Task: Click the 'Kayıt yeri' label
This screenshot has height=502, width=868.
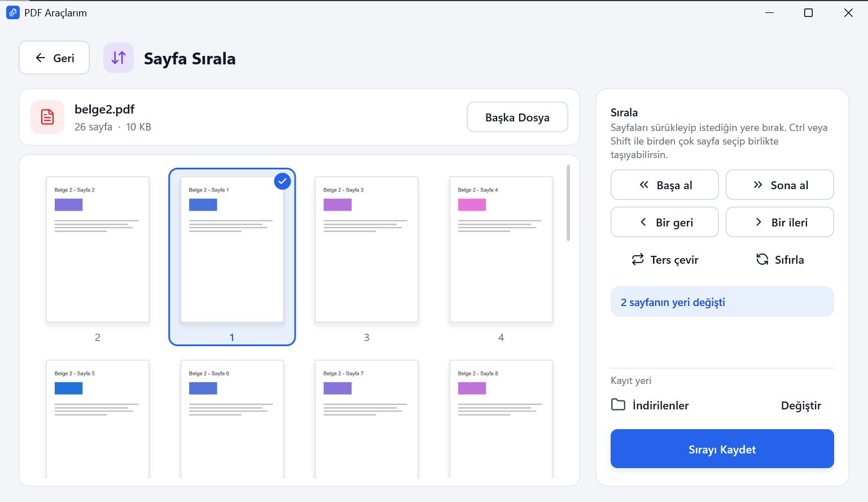Action: (631, 381)
